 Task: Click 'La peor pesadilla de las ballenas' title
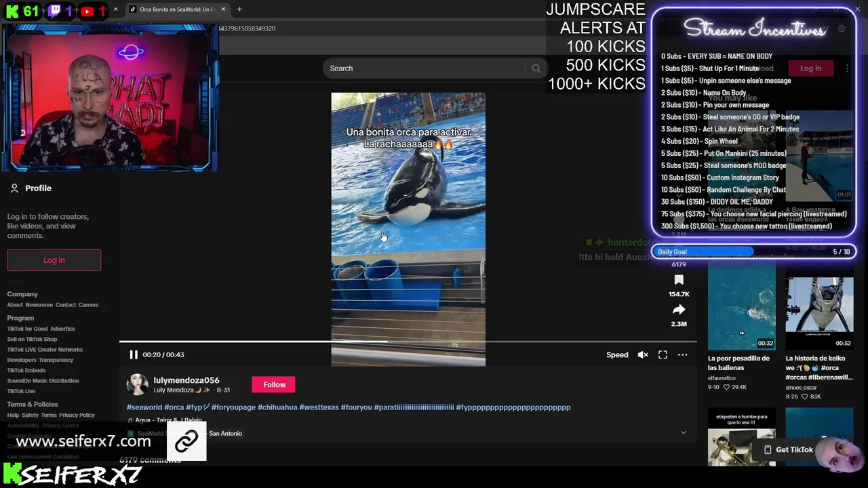[x=739, y=363]
